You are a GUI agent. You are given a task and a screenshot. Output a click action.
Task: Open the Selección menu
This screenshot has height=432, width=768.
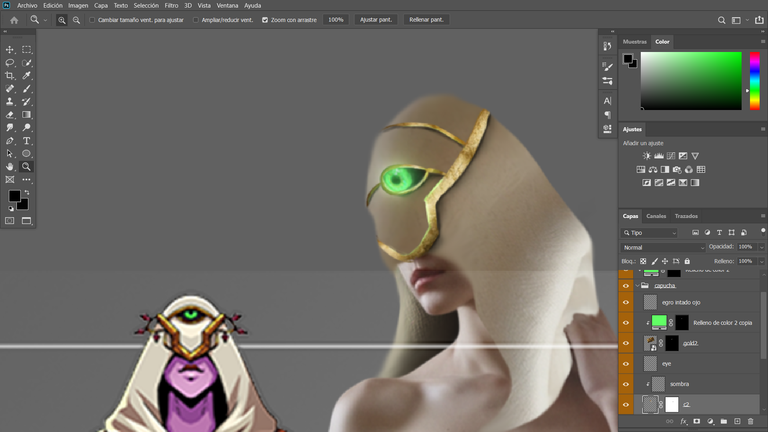146,5
